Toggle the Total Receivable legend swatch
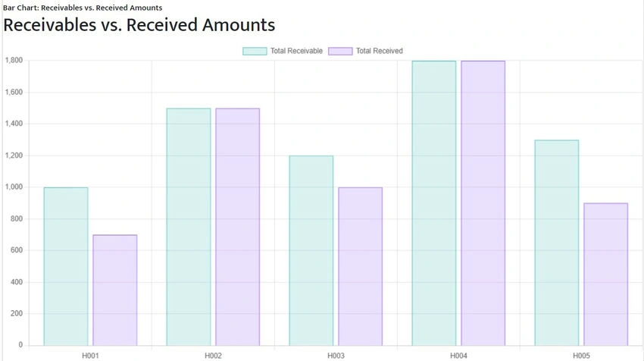The width and height of the screenshot is (644, 361). coord(255,51)
